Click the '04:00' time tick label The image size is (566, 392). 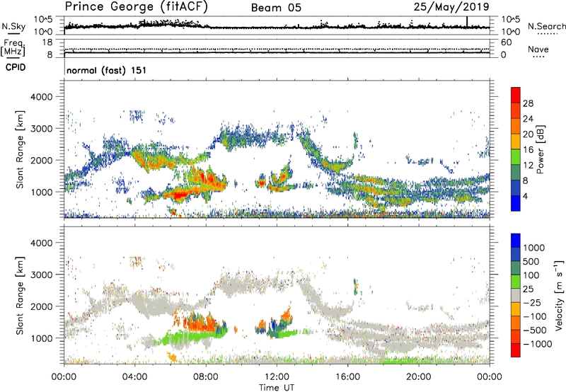click(x=134, y=377)
